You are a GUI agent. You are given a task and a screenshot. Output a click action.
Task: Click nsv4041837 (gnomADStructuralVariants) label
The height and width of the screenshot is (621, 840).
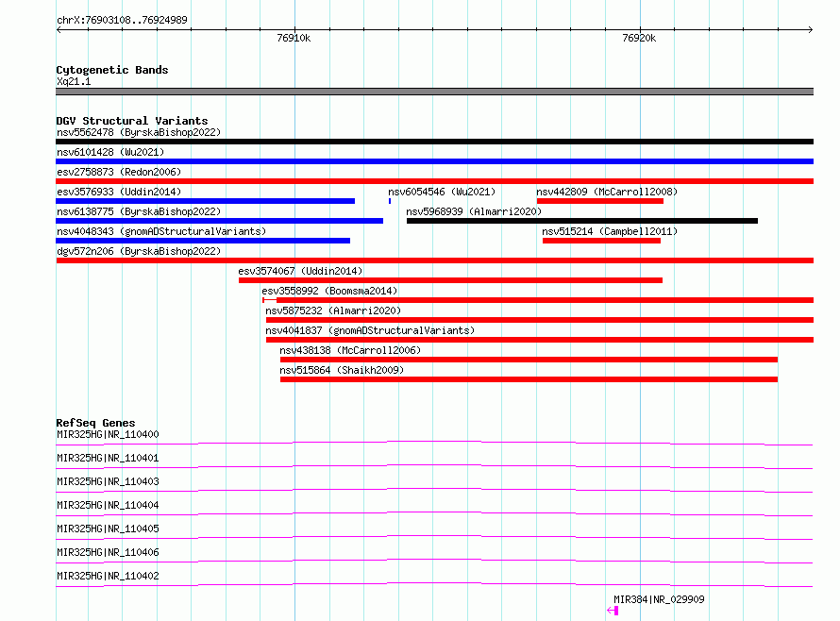pos(370,330)
